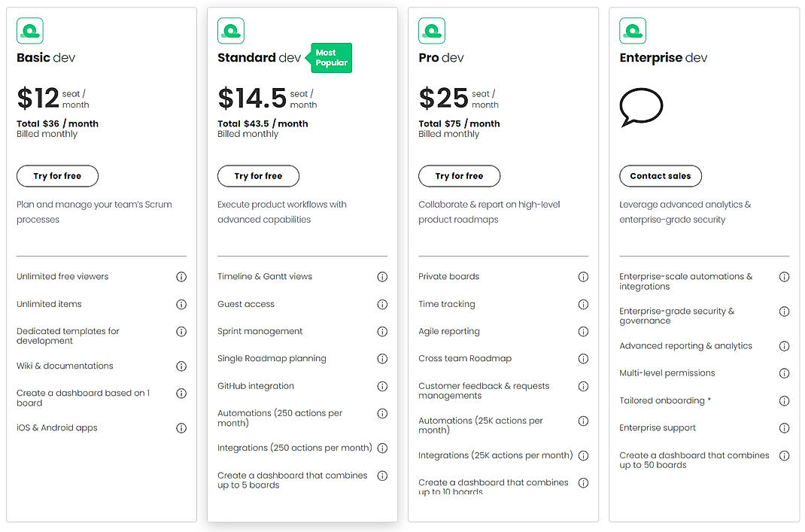Screen dimensions: 805x532
Task: Open info tooltip for Timeline & Gantt views
Action: (x=383, y=276)
